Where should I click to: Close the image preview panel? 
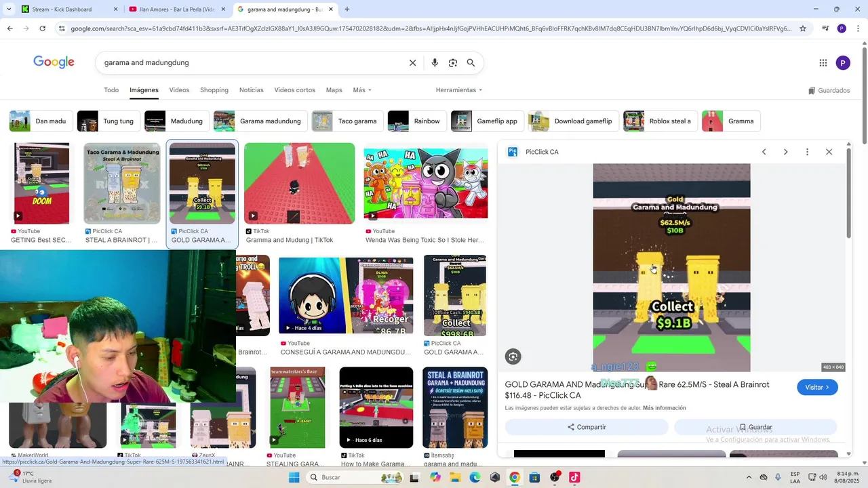click(829, 152)
